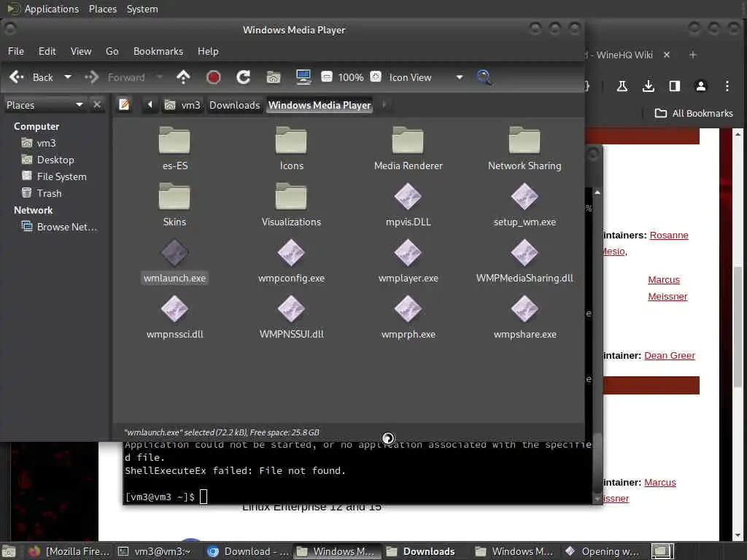Select the WMPNSSUI.dll file
747x560 pixels.
tap(291, 317)
